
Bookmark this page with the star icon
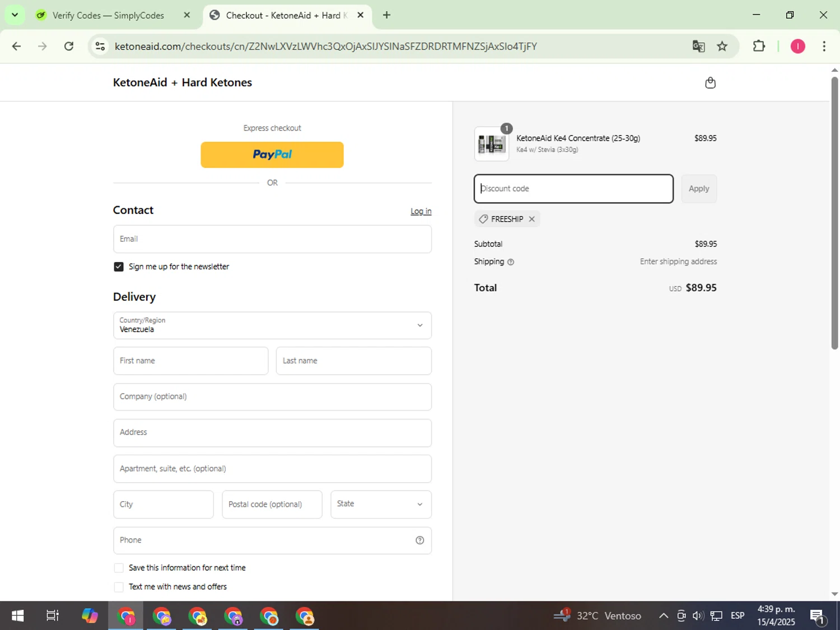pyautogui.click(x=722, y=46)
